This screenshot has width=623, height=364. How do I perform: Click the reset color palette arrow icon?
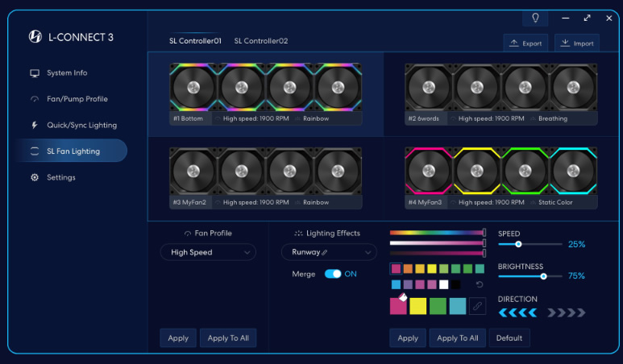pos(480,284)
